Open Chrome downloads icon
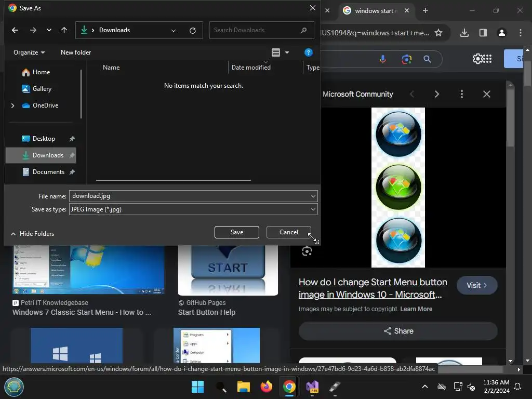This screenshot has width=532, height=399. tap(464, 33)
